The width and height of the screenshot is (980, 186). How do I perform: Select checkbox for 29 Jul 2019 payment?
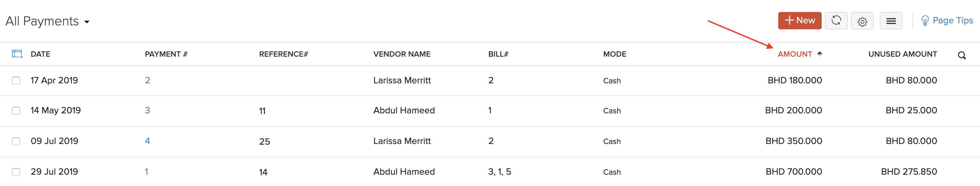point(16,172)
